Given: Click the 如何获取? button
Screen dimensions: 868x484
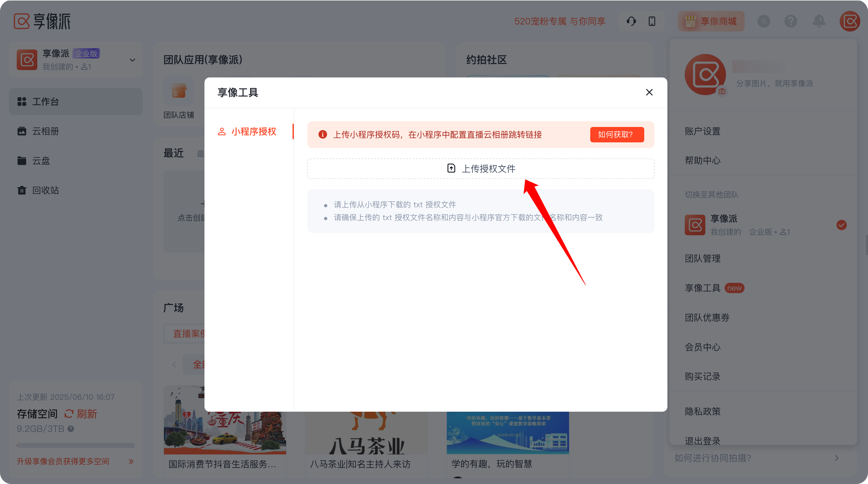Looking at the screenshot, I should (617, 134).
